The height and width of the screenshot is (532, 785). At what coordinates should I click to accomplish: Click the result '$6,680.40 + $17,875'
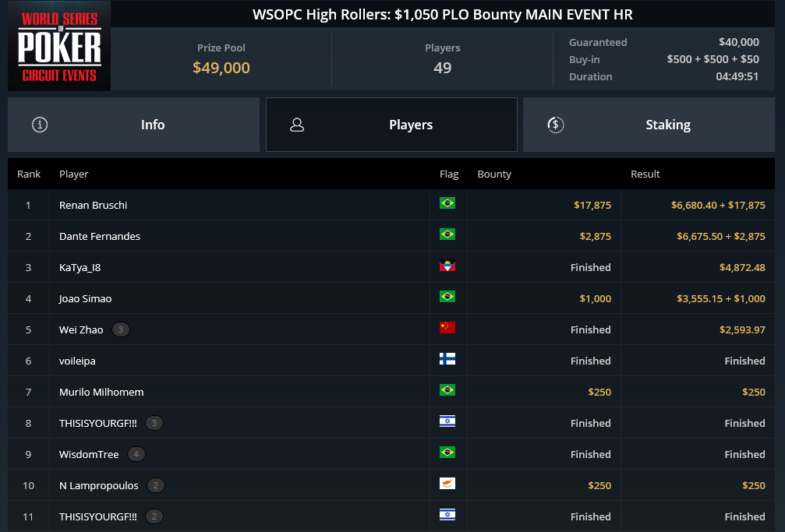[x=718, y=205]
